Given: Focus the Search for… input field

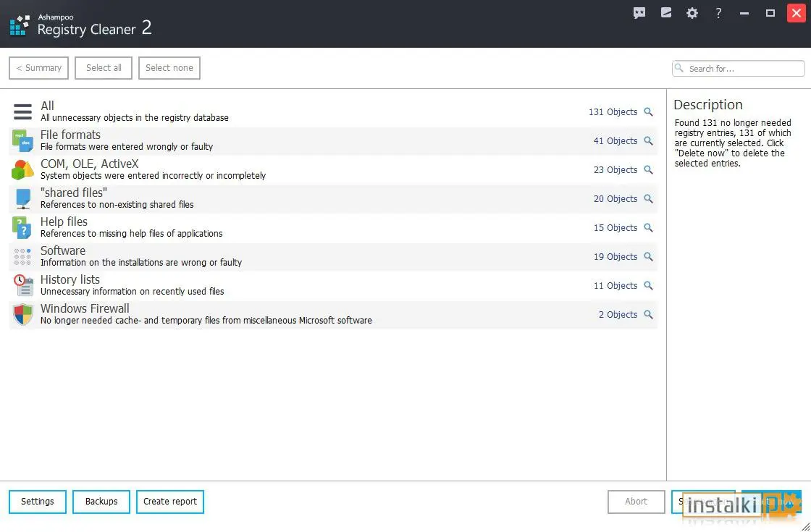Looking at the screenshot, I should pos(739,68).
